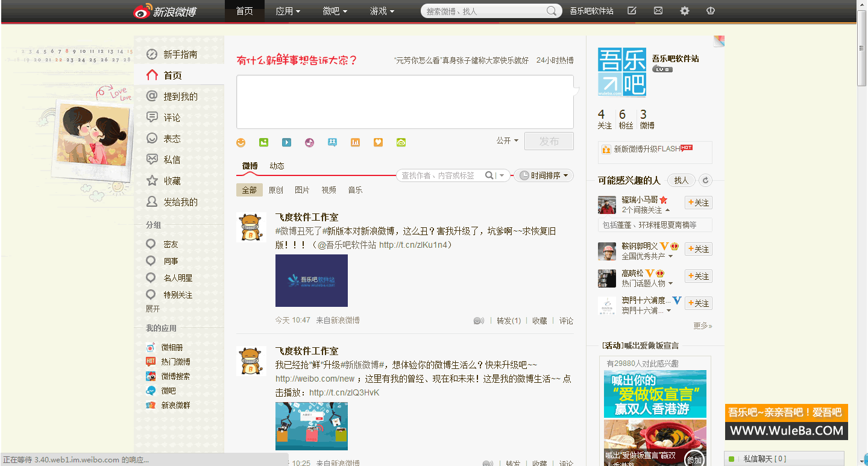Image resolution: width=868 pixels, height=466 pixels.
Task: Select the 全部 feed filter
Action: [250, 190]
